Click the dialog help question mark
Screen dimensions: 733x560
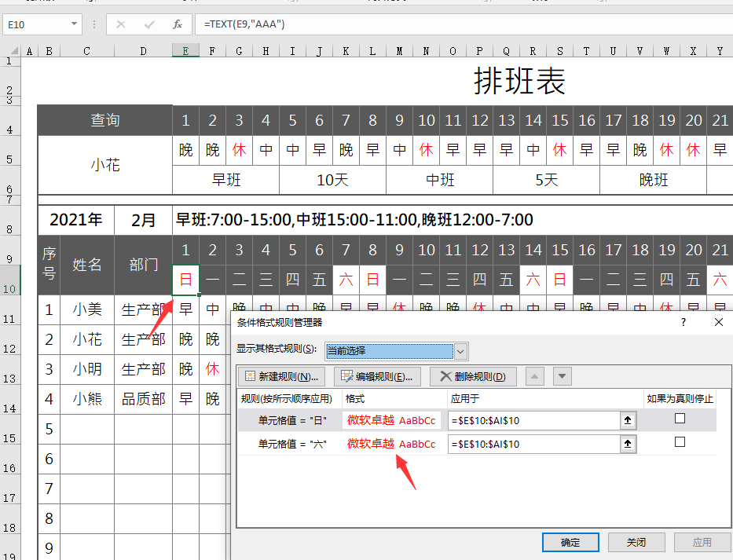(684, 322)
